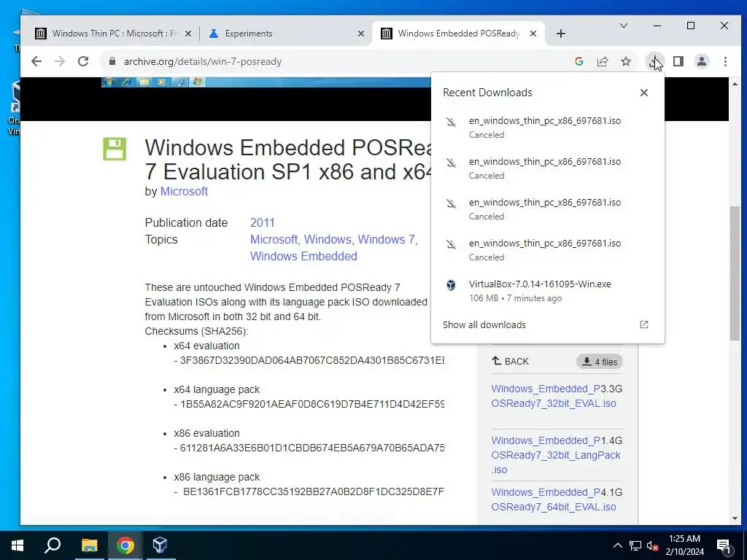Bookmark this page with the star icon

[626, 61]
